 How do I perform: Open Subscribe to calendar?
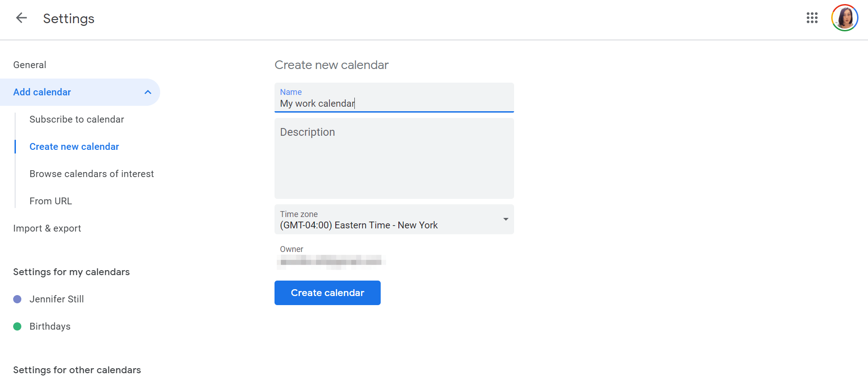click(77, 119)
